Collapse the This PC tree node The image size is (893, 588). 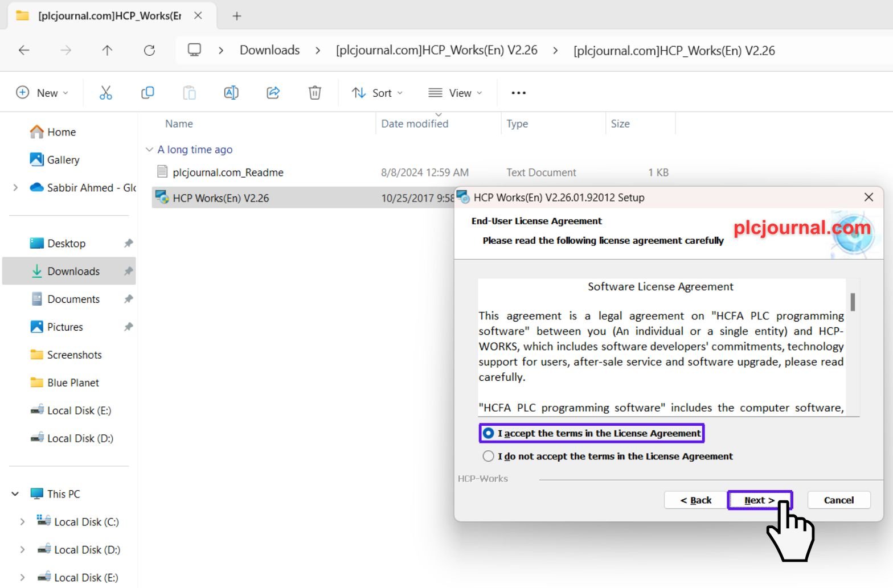(15, 494)
